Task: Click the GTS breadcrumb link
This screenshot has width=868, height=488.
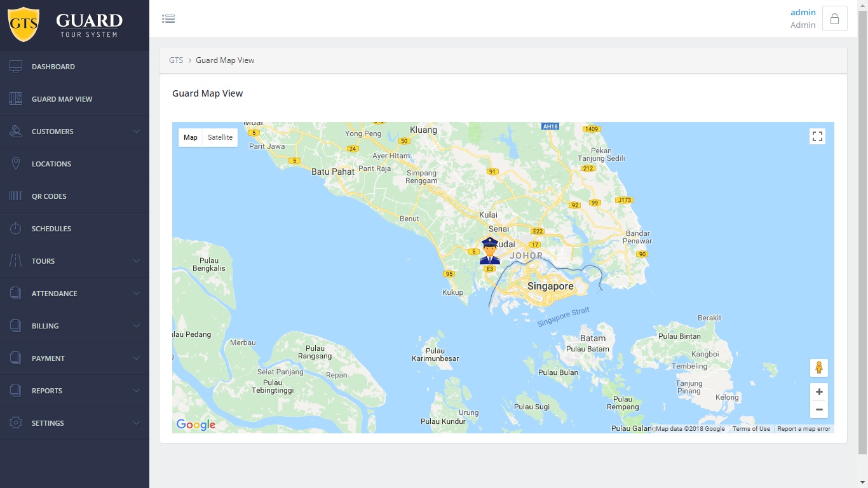Action: coord(176,60)
